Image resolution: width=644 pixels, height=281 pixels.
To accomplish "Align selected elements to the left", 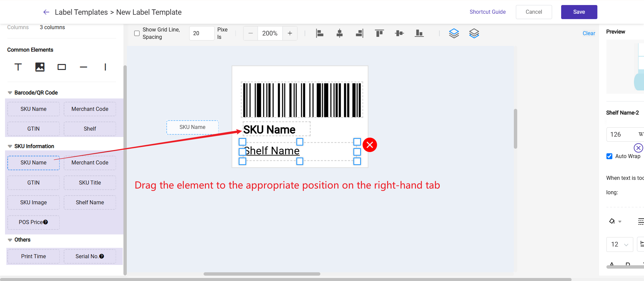I will click(320, 33).
